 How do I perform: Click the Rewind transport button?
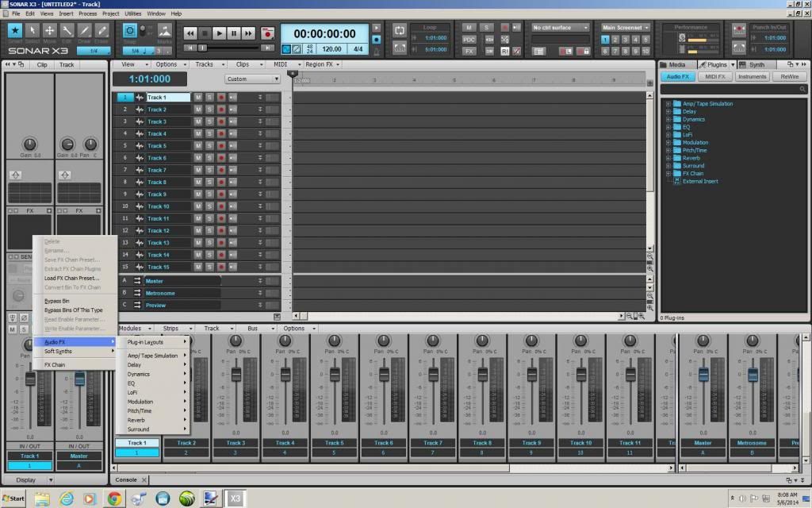pos(190,33)
